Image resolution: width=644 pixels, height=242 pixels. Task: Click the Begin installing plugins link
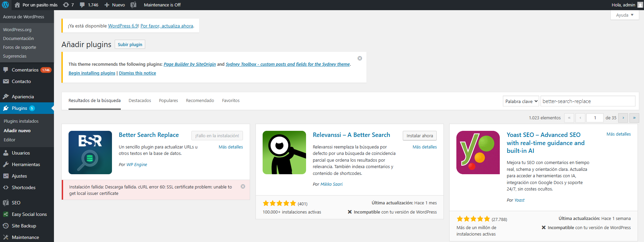pos(92,73)
